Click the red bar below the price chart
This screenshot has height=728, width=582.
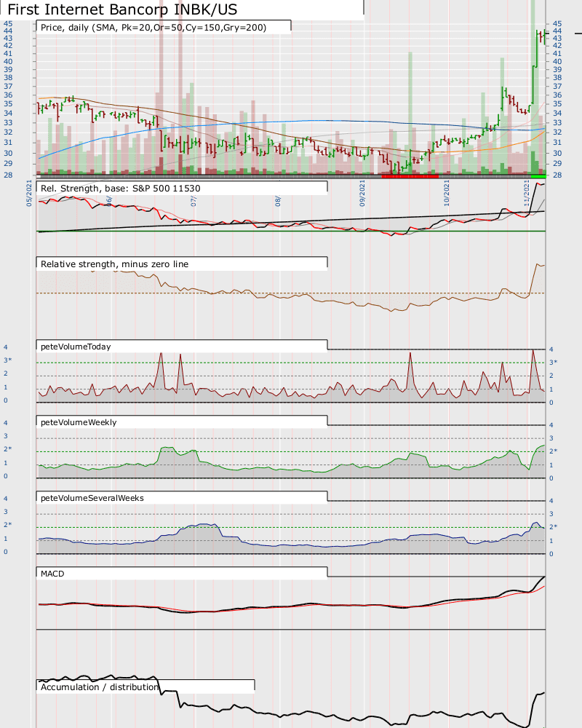410,176
